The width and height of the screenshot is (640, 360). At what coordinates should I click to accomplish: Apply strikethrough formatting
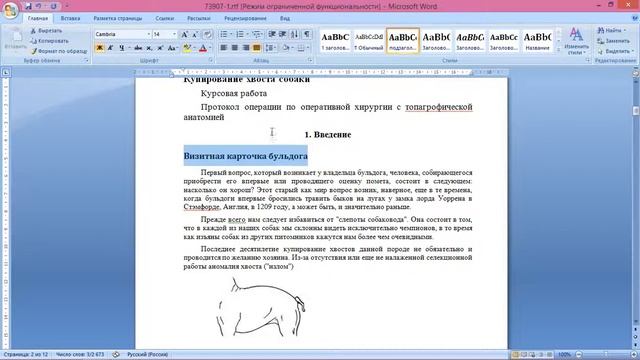click(138, 48)
